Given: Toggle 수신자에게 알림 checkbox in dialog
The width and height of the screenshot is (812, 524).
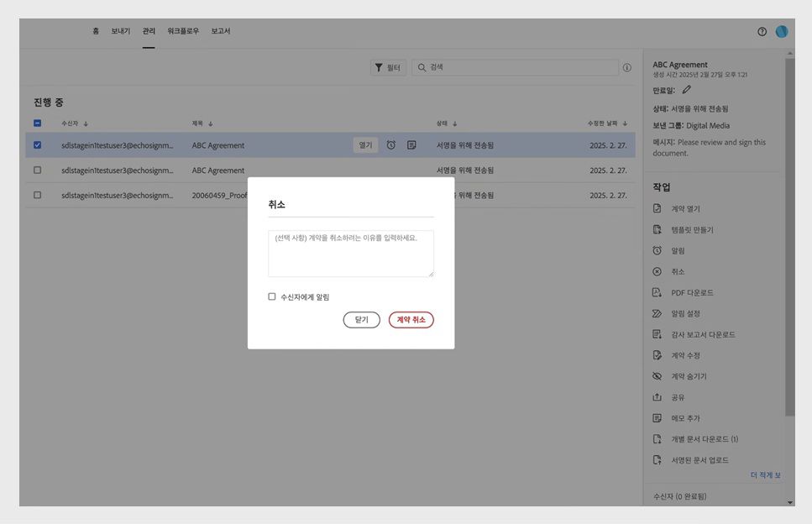Looking at the screenshot, I should coord(272,296).
